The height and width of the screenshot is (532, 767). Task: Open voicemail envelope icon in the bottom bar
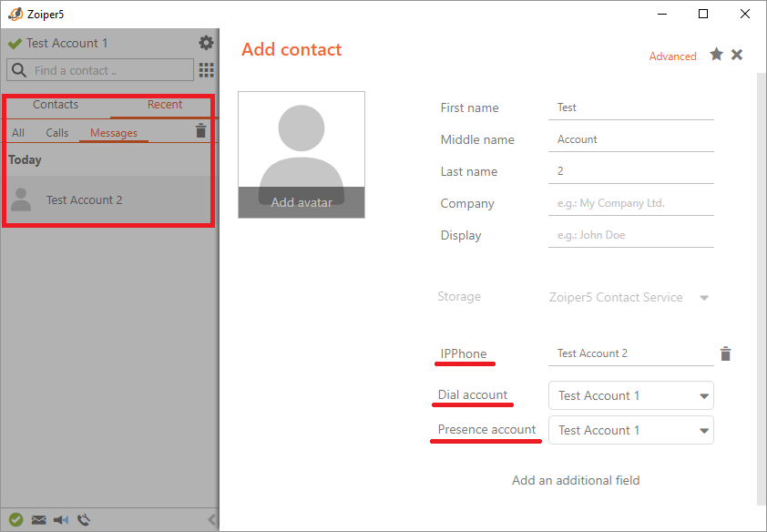click(x=38, y=520)
